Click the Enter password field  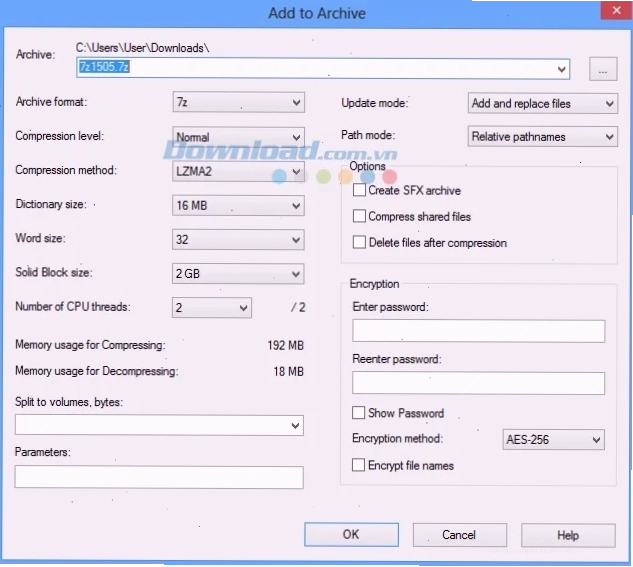[x=478, y=331]
